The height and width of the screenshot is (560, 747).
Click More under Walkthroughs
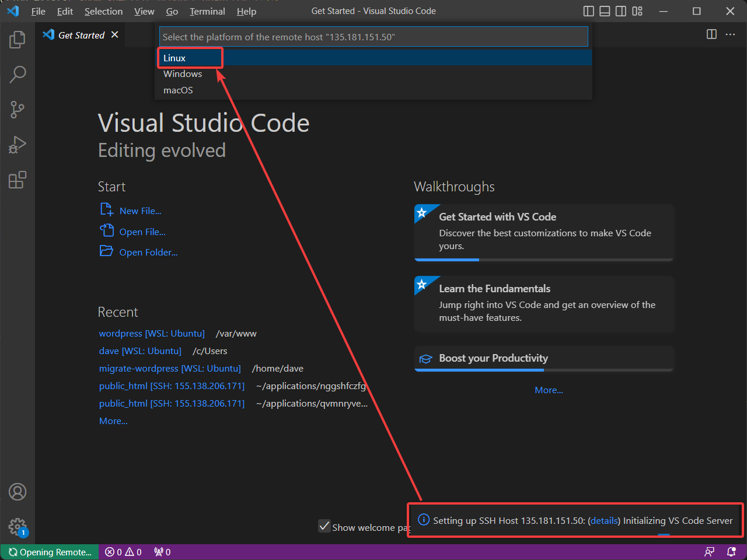pos(549,390)
